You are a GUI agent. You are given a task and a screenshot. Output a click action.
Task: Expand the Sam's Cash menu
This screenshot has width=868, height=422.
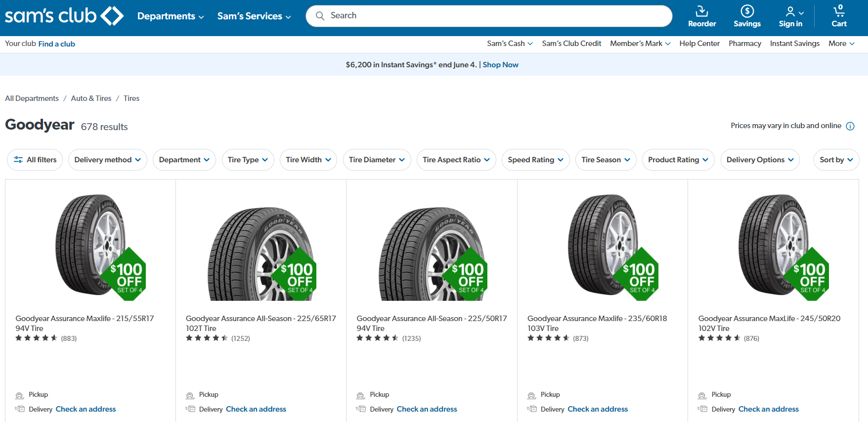pyautogui.click(x=510, y=44)
